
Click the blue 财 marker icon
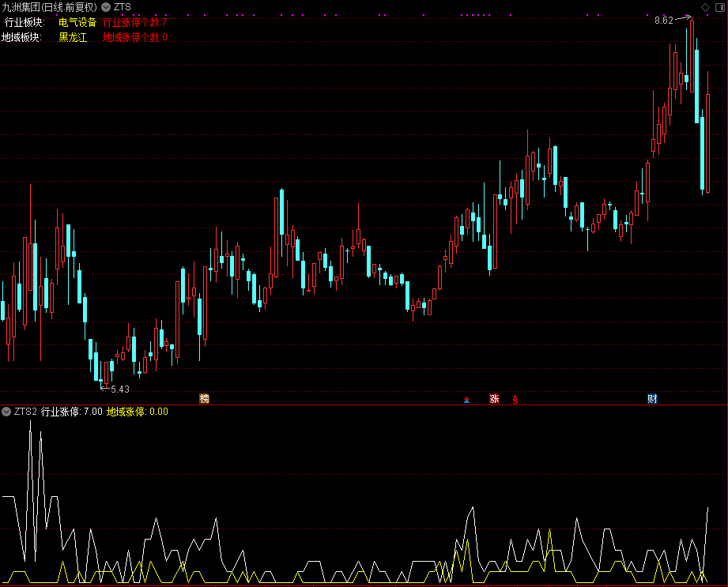point(652,399)
